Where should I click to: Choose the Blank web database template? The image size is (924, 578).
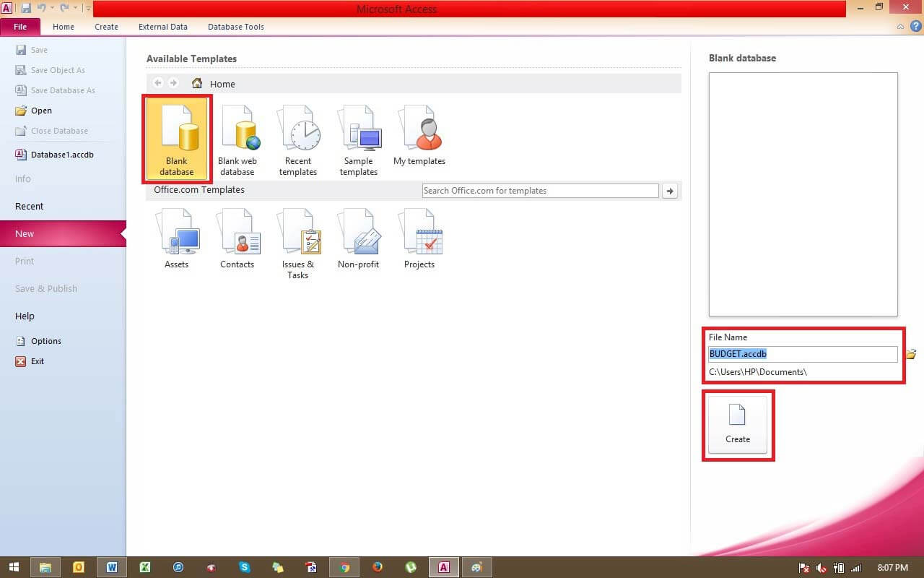point(238,137)
